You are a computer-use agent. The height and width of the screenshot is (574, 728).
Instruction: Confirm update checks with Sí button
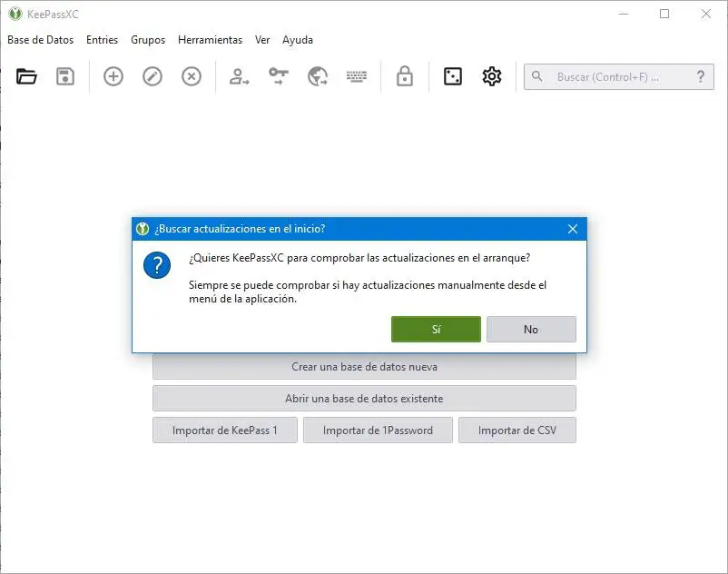436,330
